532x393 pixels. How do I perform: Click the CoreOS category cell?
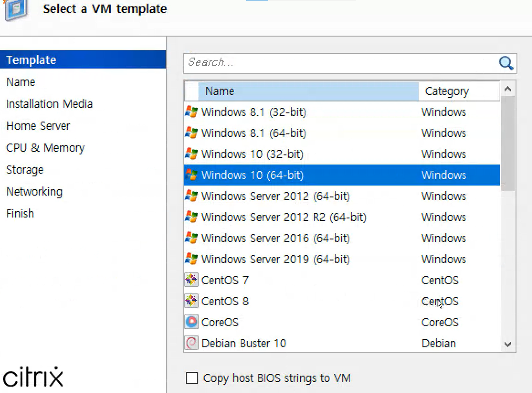[x=440, y=322]
